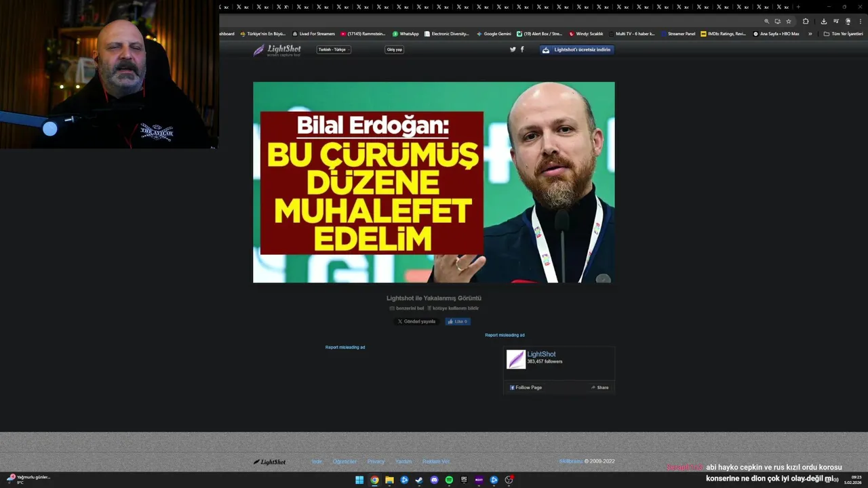This screenshot has height=488, width=868.
Task: Open the Google Gemini bookmark
Action: [494, 33]
